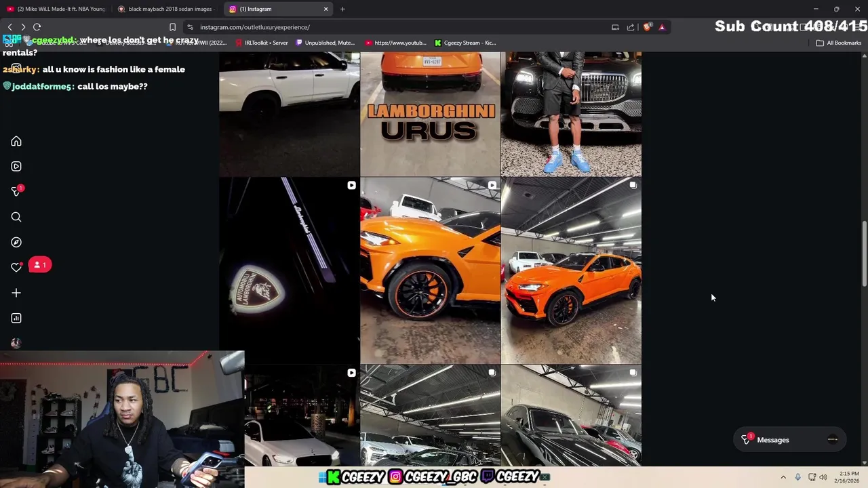This screenshot has width=868, height=488.
Task: Open Reels from the Instagram sidebar
Action: tap(16, 166)
